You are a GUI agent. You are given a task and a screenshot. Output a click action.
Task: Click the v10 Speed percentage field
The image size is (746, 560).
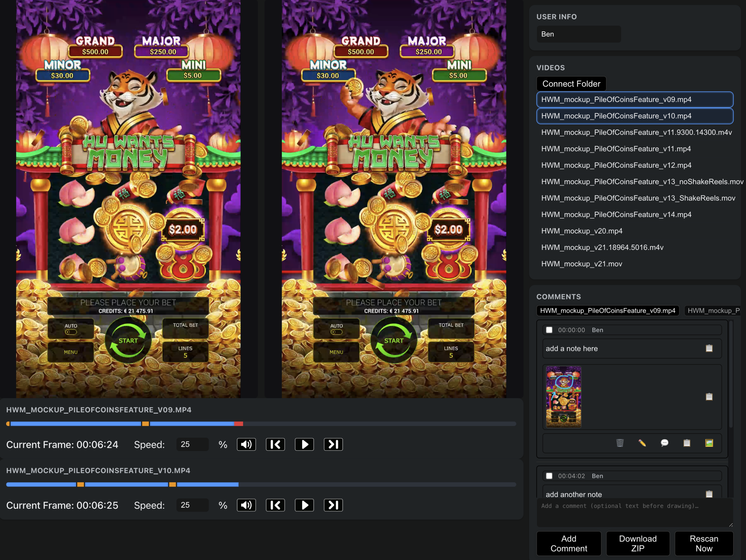[192, 505]
